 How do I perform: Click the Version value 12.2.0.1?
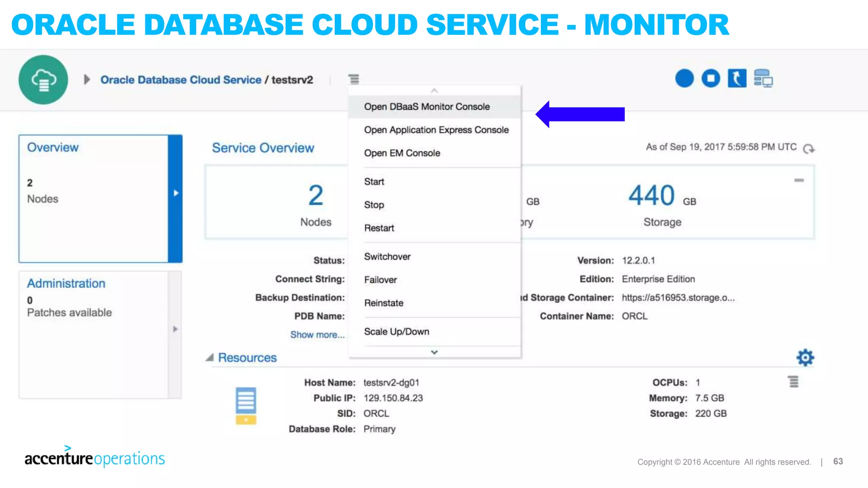coord(638,261)
